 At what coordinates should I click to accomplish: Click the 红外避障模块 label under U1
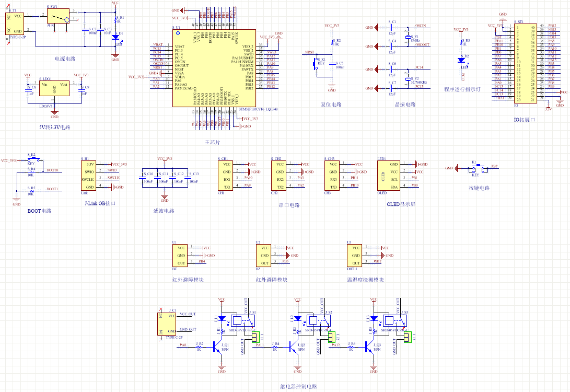pyautogui.click(x=188, y=280)
